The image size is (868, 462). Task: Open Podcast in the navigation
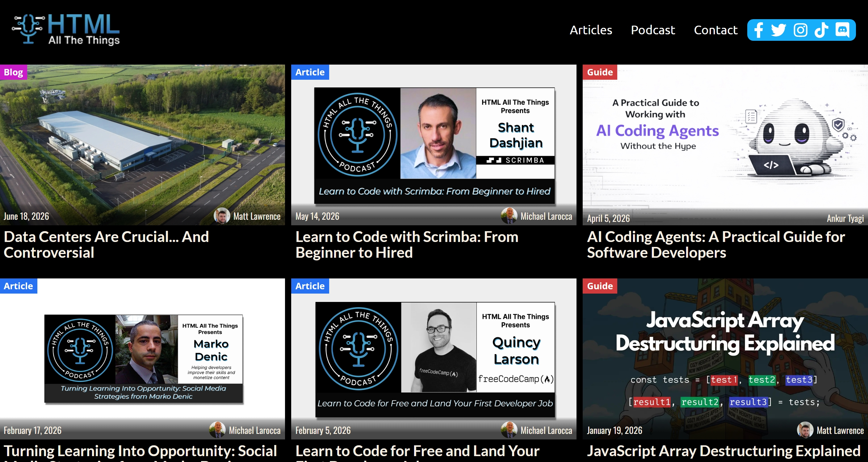[653, 30]
